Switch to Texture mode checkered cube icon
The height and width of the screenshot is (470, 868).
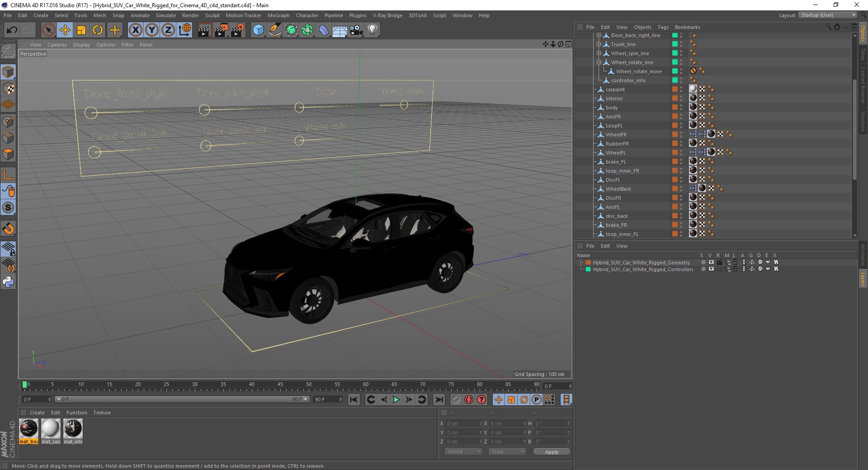point(8,89)
